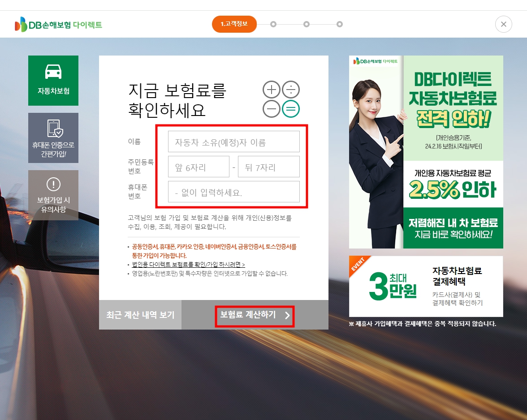Viewport: 527px width, 420px height.
Task: Select the 1.고객정보 step indicator
Action: (x=234, y=24)
